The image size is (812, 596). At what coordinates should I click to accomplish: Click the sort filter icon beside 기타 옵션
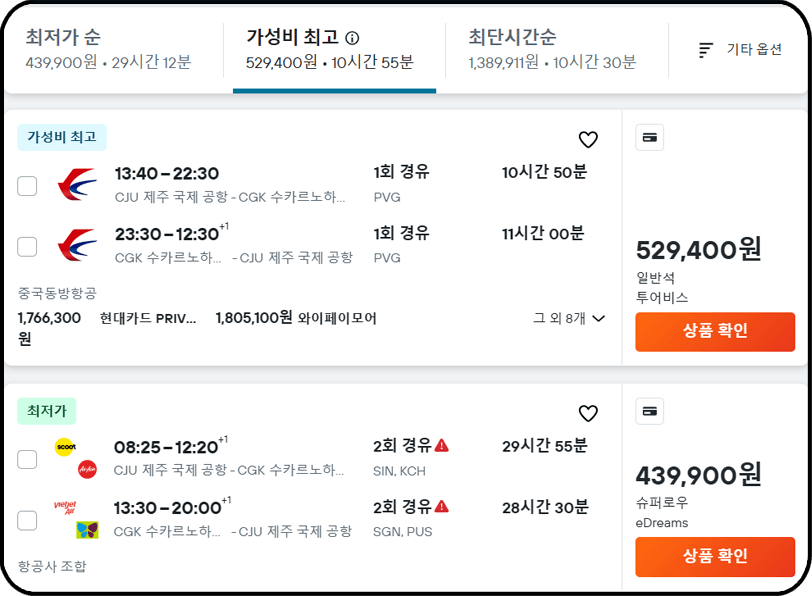705,50
